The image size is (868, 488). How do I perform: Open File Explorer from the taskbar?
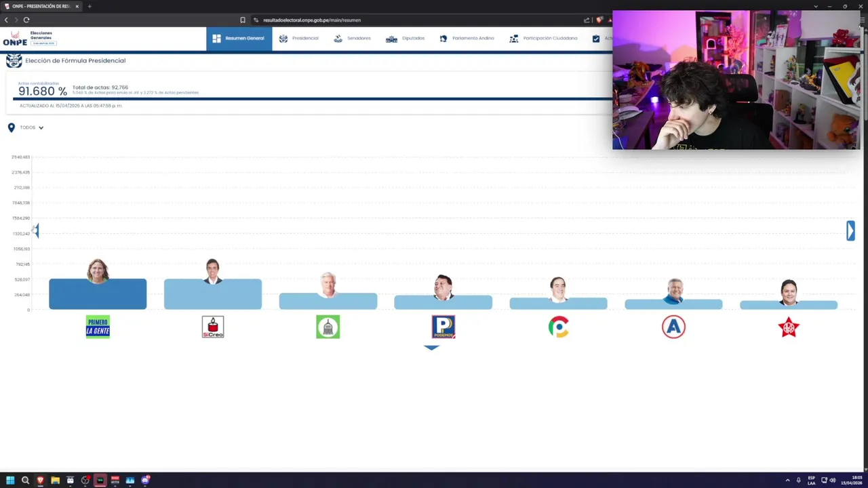[55, 480]
